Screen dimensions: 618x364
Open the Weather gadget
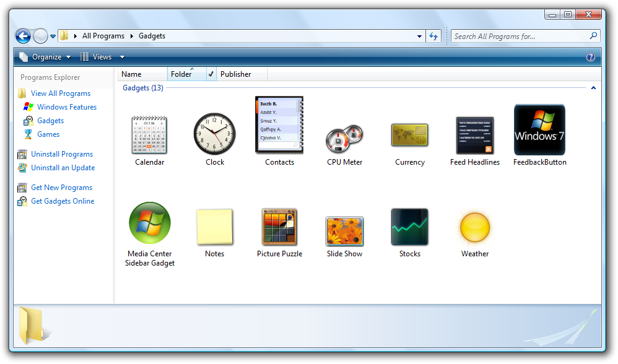pyautogui.click(x=474, y=227)
